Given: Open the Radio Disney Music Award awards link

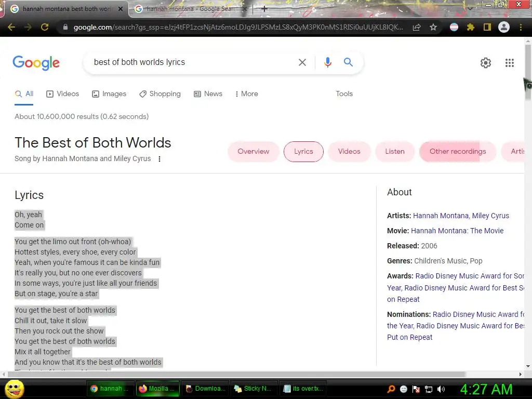Looking at the screenshot, I should coord(456,288).
